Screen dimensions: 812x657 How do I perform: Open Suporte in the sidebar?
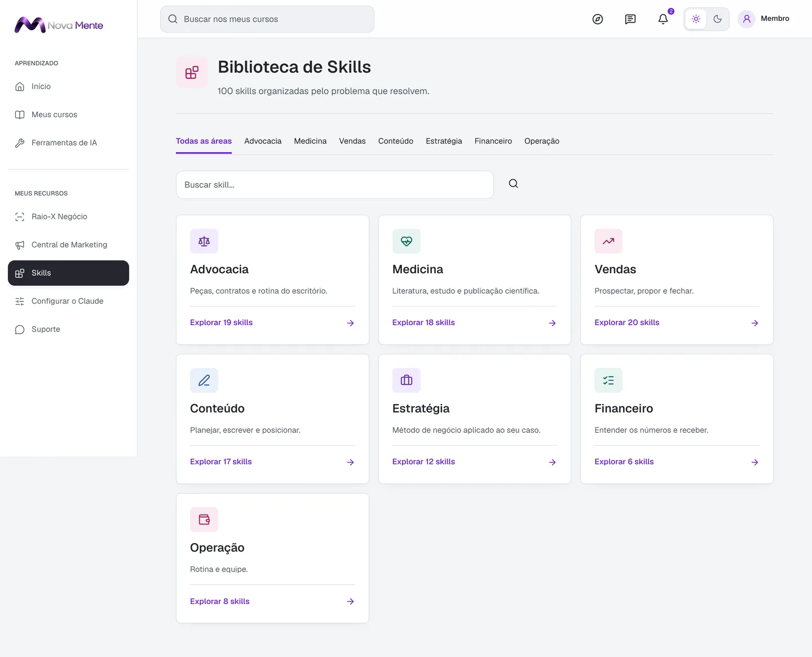click(x=68, y=329)
